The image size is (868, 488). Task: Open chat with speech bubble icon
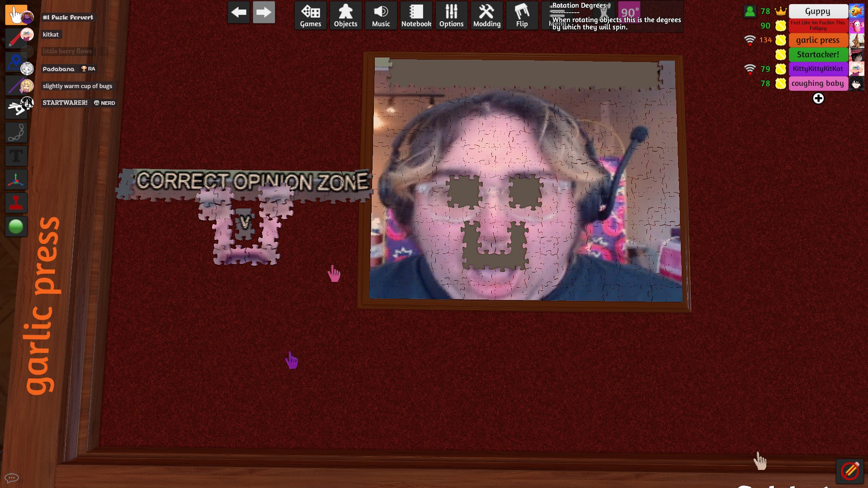pos(11,478)
